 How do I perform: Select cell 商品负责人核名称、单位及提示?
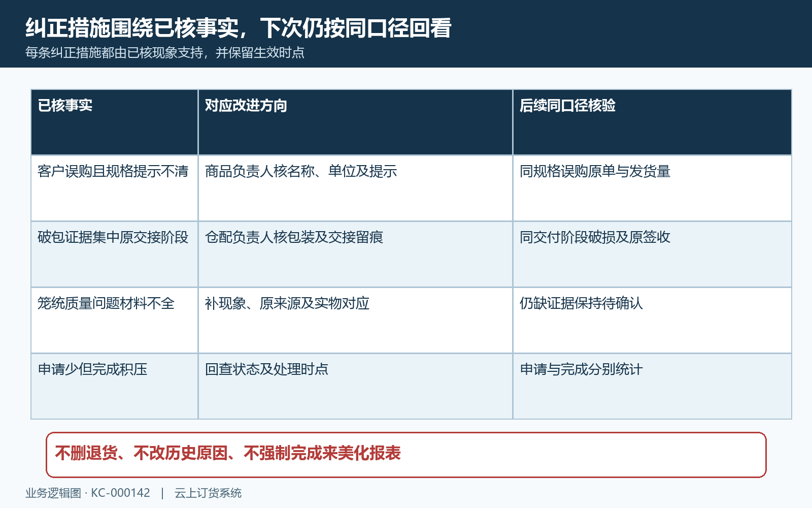[x=355, y=188]
